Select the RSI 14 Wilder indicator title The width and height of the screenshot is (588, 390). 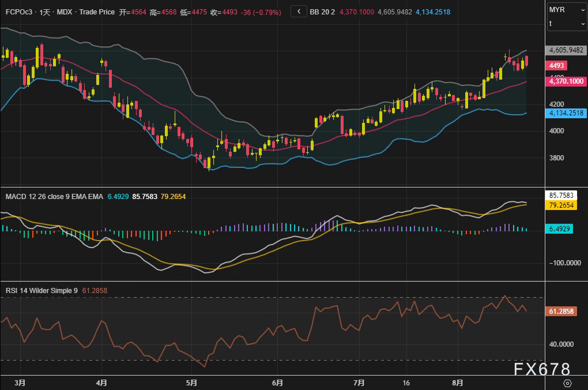pyautogui.click(x=42, y=291)
